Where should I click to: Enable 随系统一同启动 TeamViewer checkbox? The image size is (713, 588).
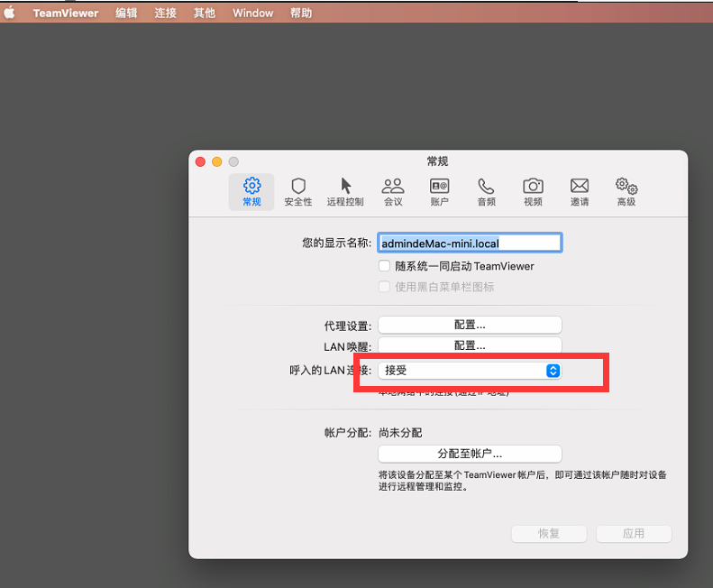point(384,266)
